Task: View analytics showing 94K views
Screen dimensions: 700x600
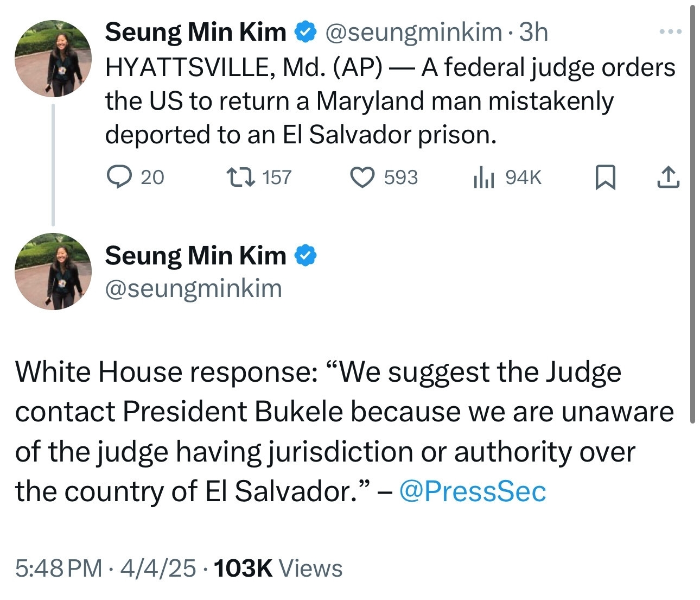Action: (x=483, y=178)
